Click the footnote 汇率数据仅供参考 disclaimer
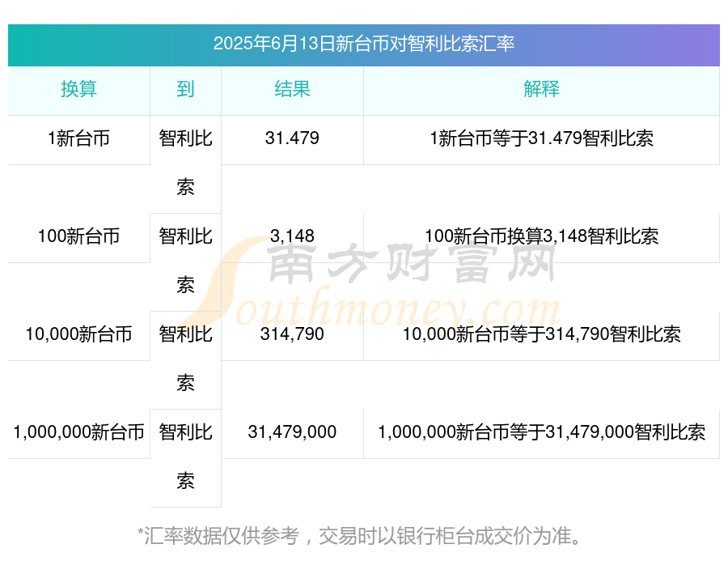The width and height of the screenshot is (728, 561). coord(359,536)
